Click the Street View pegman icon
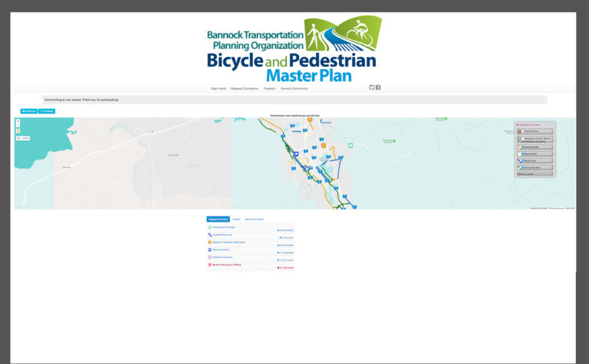589x364 pixels. [18, 131]
